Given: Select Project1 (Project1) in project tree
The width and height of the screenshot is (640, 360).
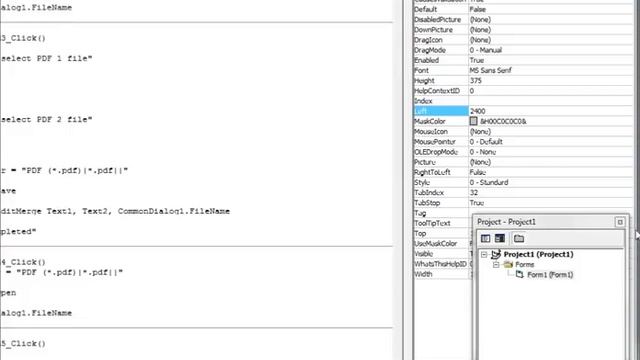Looking at the screenshot, I should (538, 254).
